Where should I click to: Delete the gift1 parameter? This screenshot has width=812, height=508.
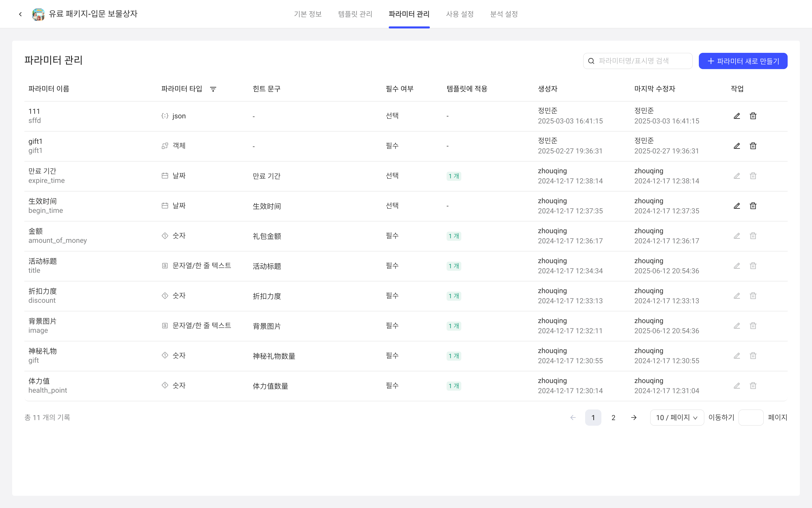(x=753, y=146)
